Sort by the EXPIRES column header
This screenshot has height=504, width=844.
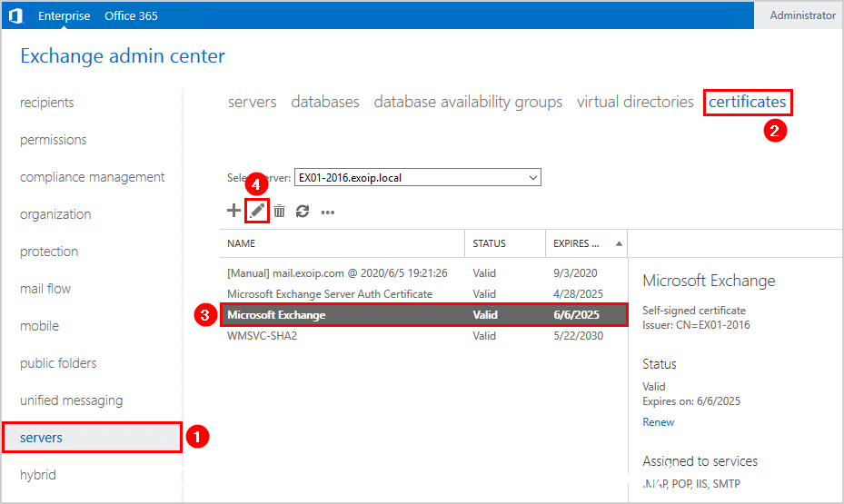click(576, 243)
